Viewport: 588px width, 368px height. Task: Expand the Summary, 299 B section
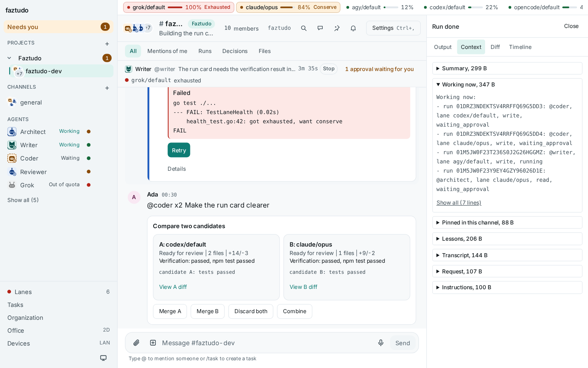pyautogui.click(x=507, y=68)
